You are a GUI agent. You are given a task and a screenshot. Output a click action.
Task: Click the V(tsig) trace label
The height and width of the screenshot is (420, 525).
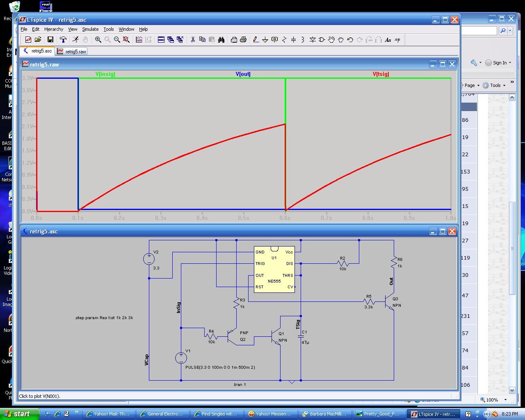coord(381,74)
